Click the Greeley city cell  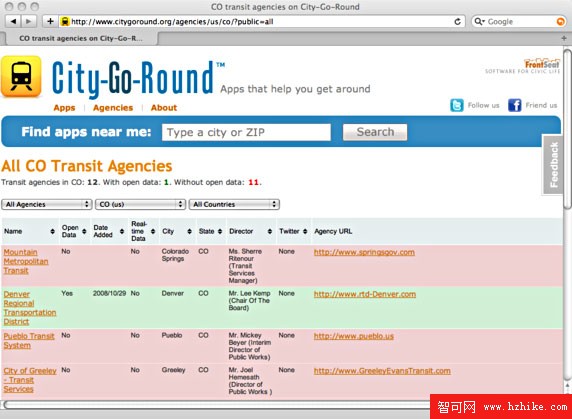pyautogui.click(x=173, y=370)
